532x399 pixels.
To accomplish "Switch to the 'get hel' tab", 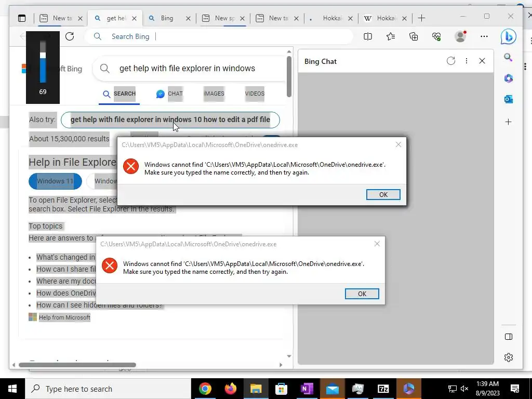I will 115,18.
